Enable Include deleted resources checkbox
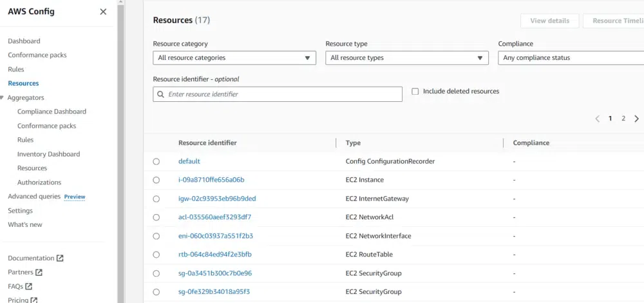This screenshot has height=303, width=644. click(415, 92)
